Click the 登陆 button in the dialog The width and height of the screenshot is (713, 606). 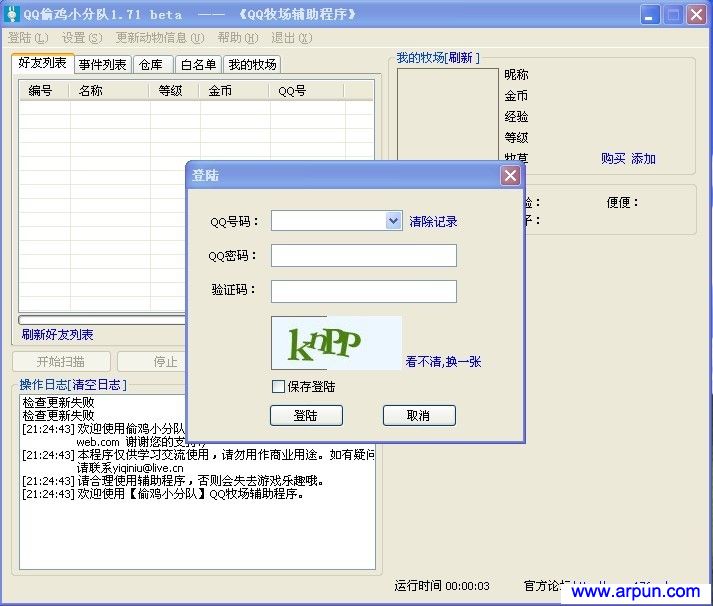coord(306,416)
